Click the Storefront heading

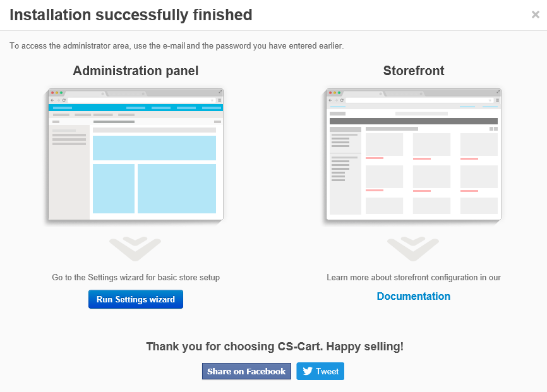click(413, 71)
